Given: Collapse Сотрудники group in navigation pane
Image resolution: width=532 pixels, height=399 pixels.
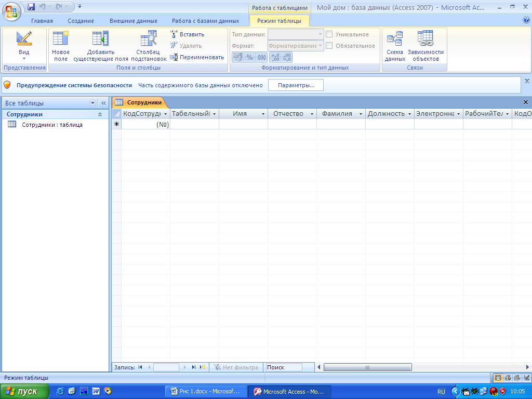Looking at the screenshot, I should point(100,114).
